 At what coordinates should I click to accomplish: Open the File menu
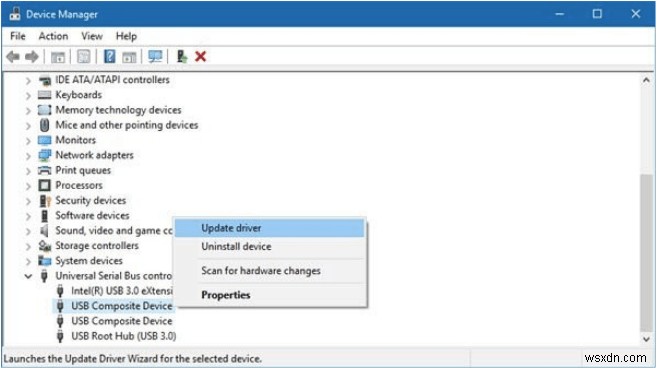coord(18,36)
